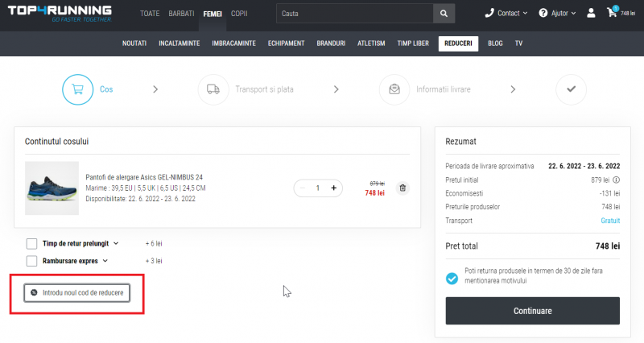This screenshot has height=343, width=644.
Task: Click the + 3 lei express refund price
Action: pyautogui.click(x=154, y=261)
